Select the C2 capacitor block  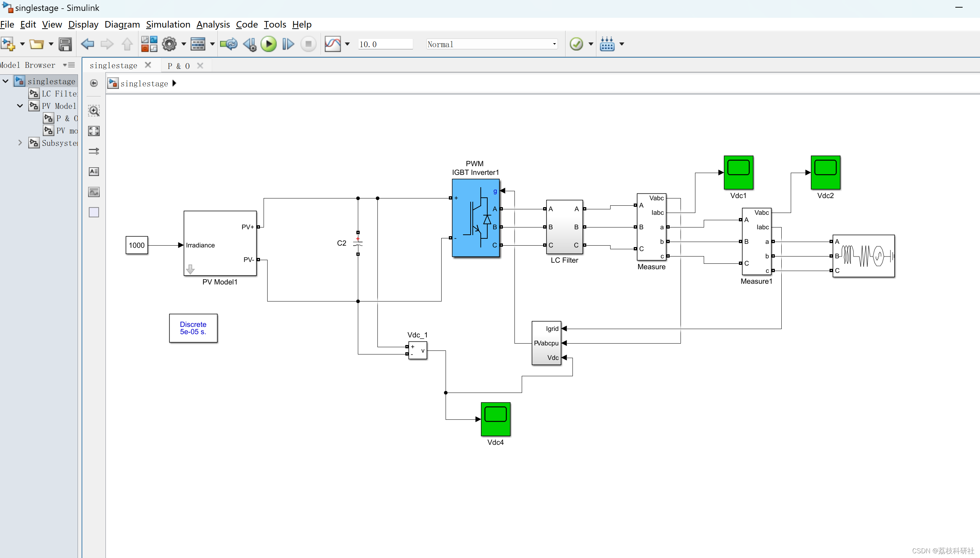point(358,243)
